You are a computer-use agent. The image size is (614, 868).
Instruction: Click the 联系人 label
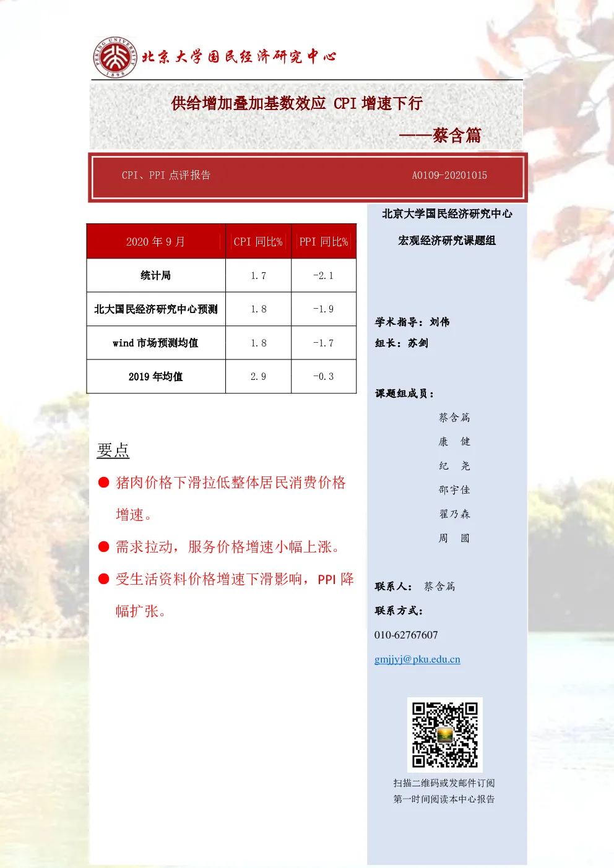[394, 587]
